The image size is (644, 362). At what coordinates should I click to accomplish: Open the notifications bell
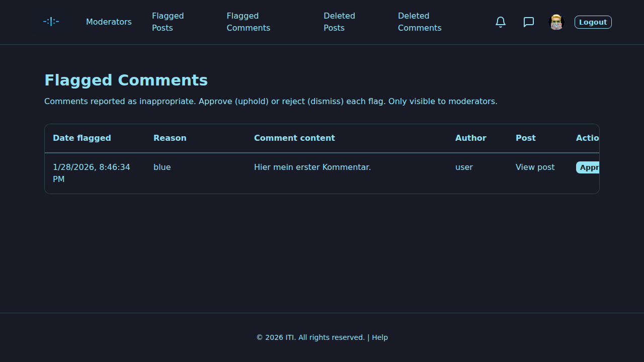click(x=501, y=22)
